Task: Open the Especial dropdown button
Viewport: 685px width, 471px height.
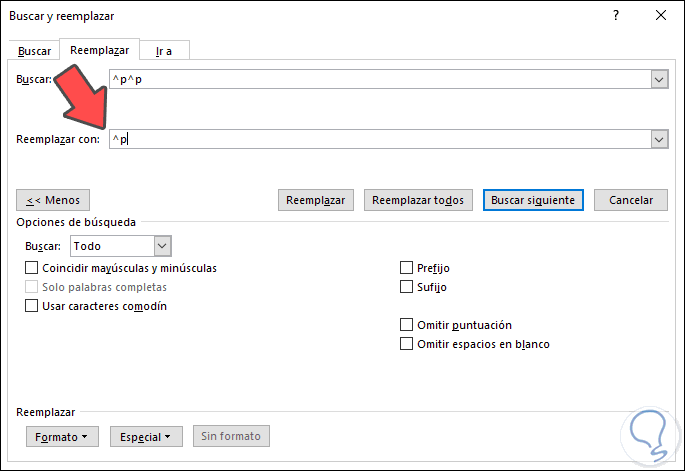Action: 145,437
